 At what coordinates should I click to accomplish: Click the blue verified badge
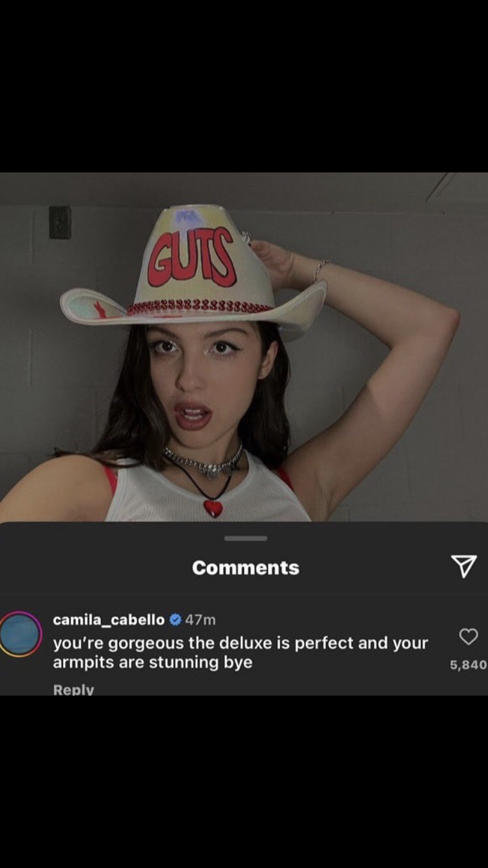coord(175,620)
